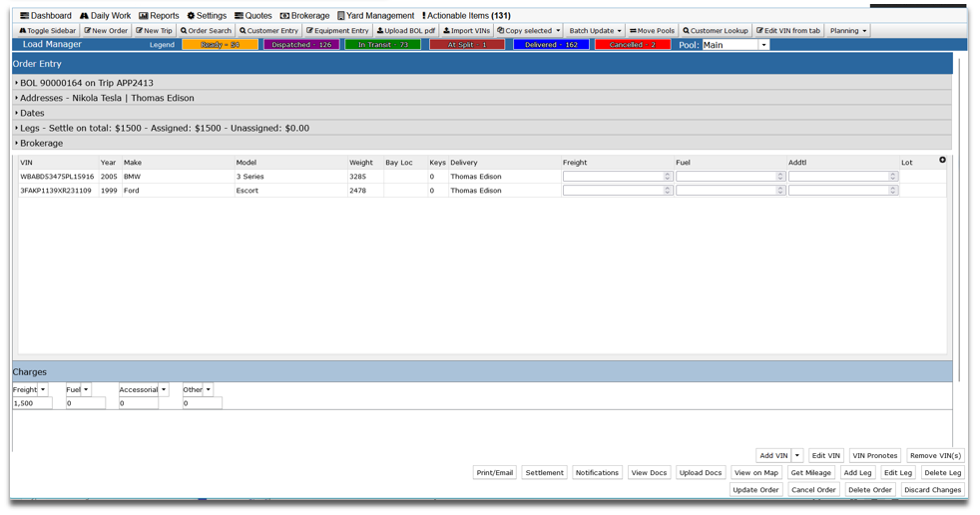Click the Add VIN button

point(773,456)
